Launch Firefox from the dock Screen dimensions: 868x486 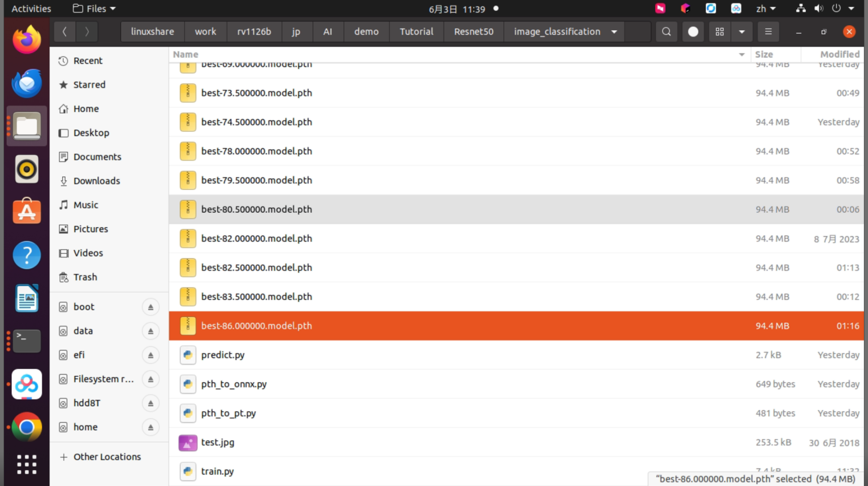[27, 40]
